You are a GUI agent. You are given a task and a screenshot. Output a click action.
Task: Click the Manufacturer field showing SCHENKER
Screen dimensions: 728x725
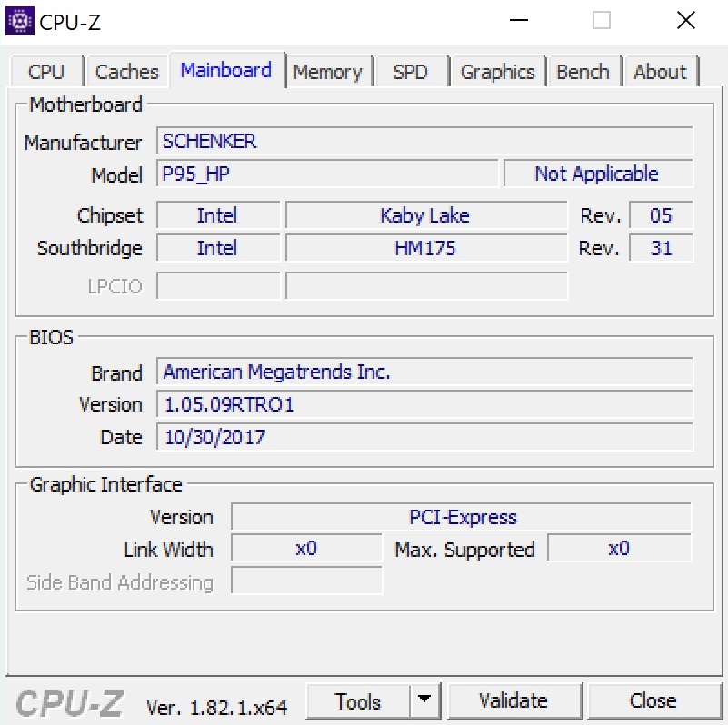[x=424, y=141]
